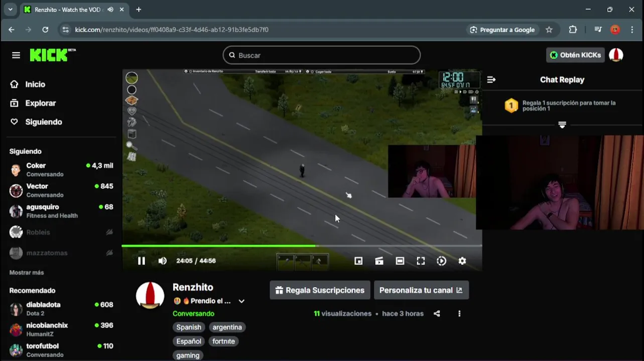The height and width of the screenshot is (361, 644).
Task: Open the offline mazzatomas channel
Action: pos(61,253)
